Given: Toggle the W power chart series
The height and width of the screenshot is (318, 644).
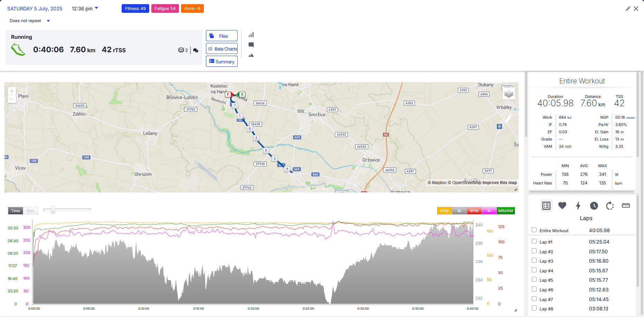Looking at the screenshot, I should (x=489, y=211).
